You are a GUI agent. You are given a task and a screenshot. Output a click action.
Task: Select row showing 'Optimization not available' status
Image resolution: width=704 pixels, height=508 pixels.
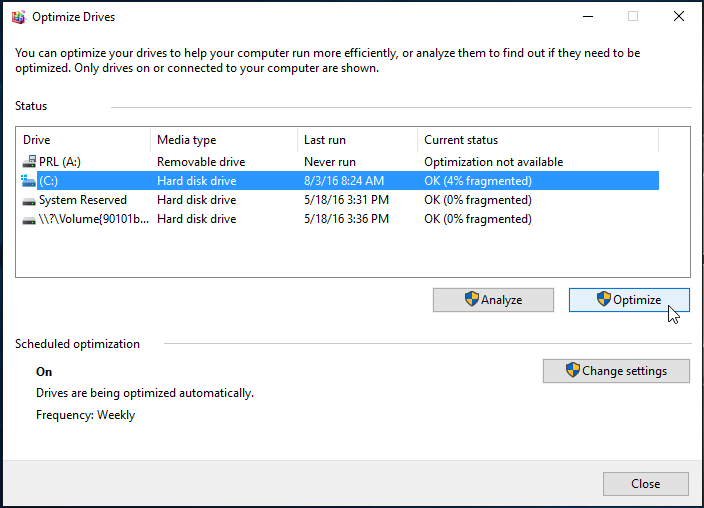(x=493, y=162)
